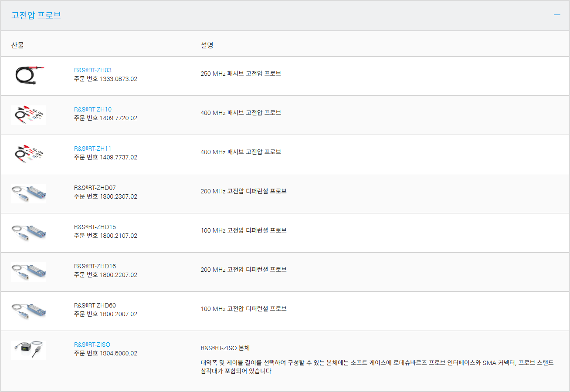Click the RT-ZH03 passive probe thumbnail
This screenshot has width=570, height=392.
pyautogui.click(x=29, y=74)
